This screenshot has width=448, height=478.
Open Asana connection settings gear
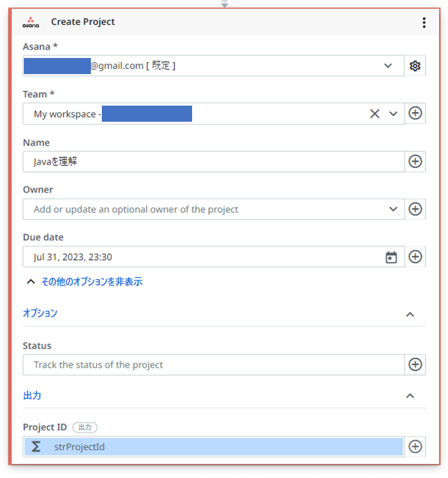(414, 66)
